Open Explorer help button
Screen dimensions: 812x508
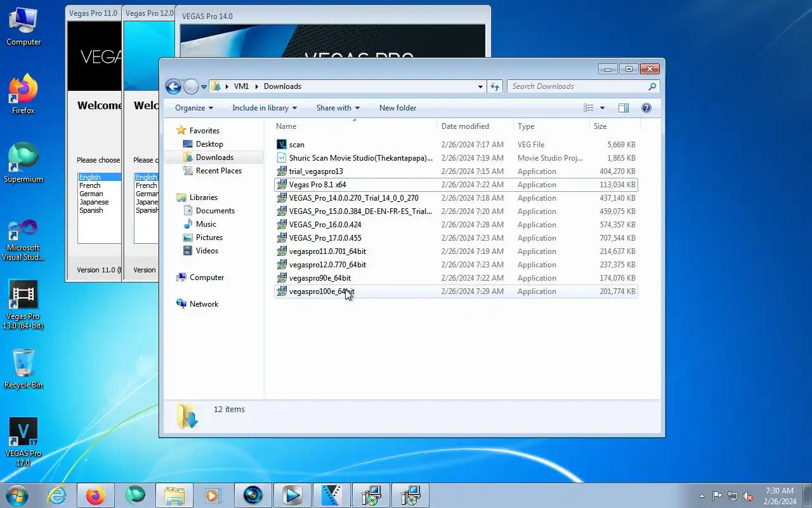click(646, 108)
